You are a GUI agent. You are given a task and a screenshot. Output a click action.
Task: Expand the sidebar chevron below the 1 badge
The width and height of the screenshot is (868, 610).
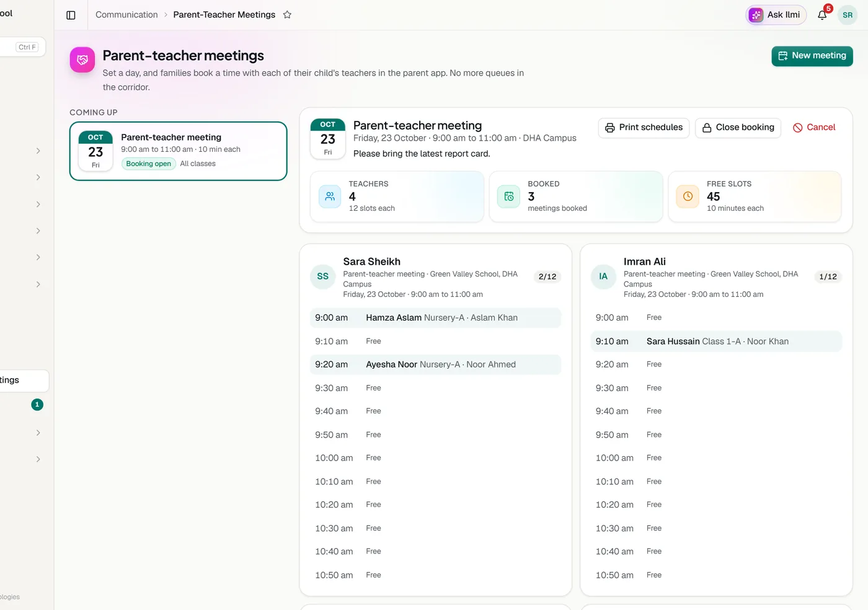(x=38, y=433)
